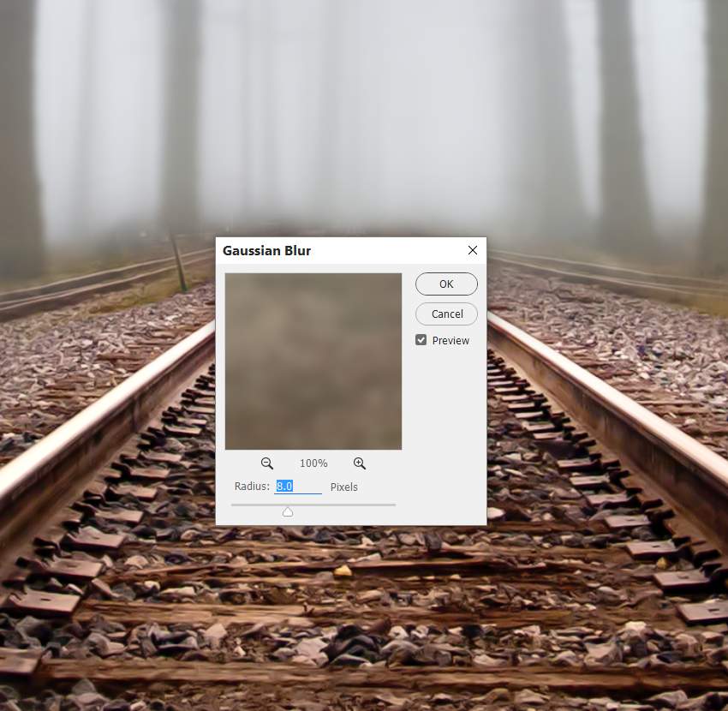728x711 pixels.
Task: Click inside the blur preview thumbnail
Action: point(313,361)
